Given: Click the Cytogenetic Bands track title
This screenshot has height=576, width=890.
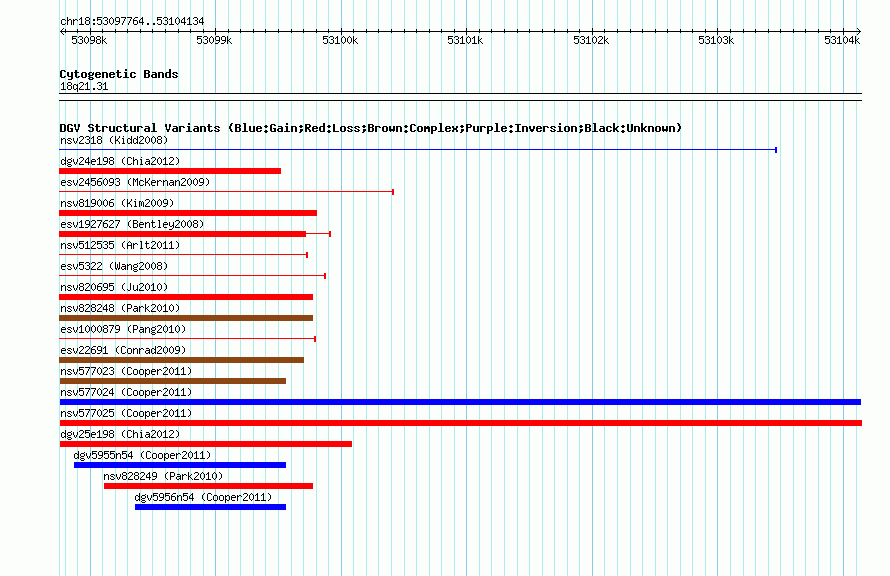Looking at the screenshot, I should (x=119, y=74).
